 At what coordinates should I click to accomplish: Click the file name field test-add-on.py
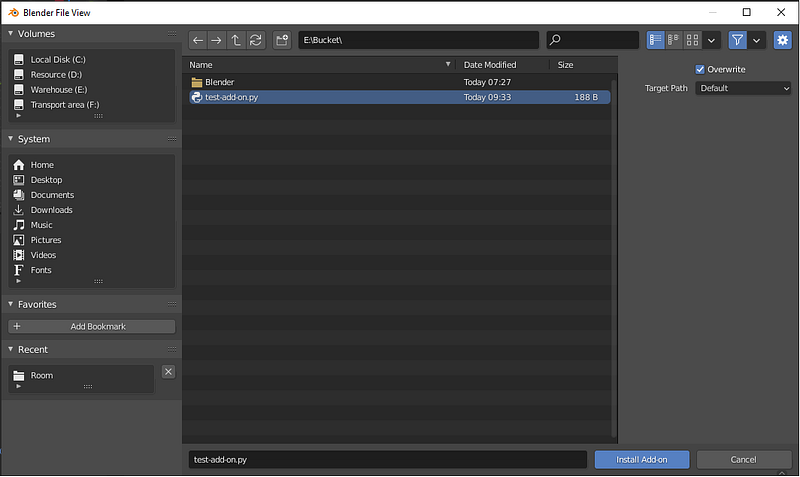tap(388, 460)
